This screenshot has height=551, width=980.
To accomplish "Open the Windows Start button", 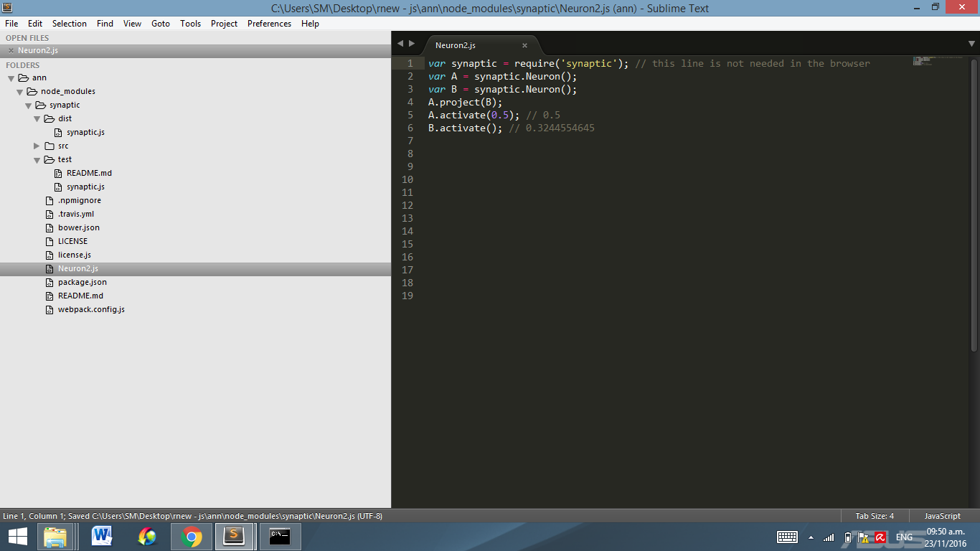I will tap(18, 537).
